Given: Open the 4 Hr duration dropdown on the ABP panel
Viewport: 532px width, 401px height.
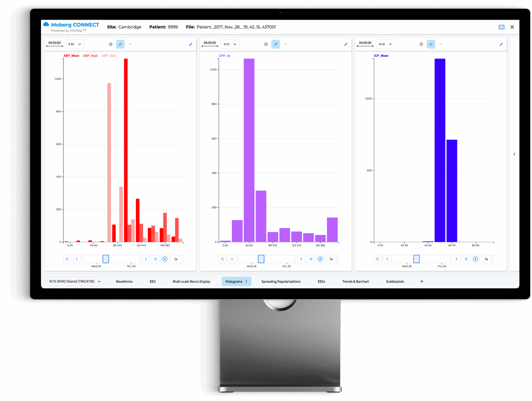Looking at the screenshot, I should coord(75,44).
